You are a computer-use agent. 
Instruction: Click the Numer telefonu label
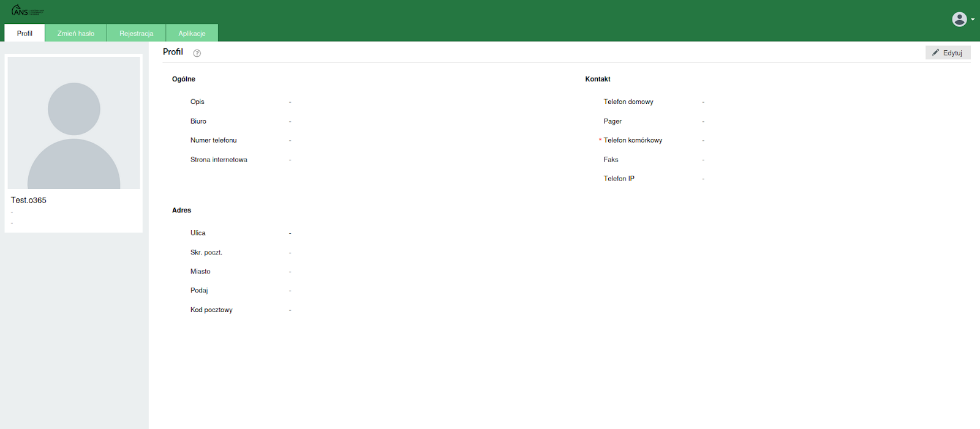point(213,140)
